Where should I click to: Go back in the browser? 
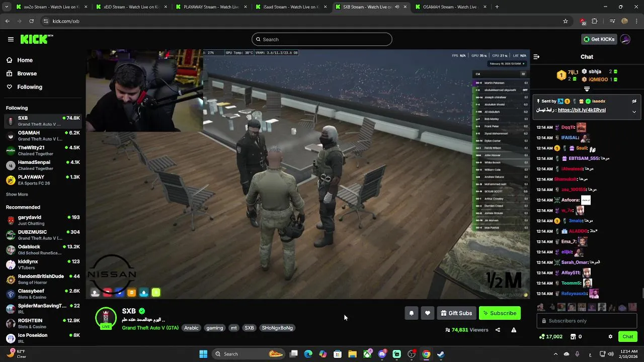pos(7,21)
